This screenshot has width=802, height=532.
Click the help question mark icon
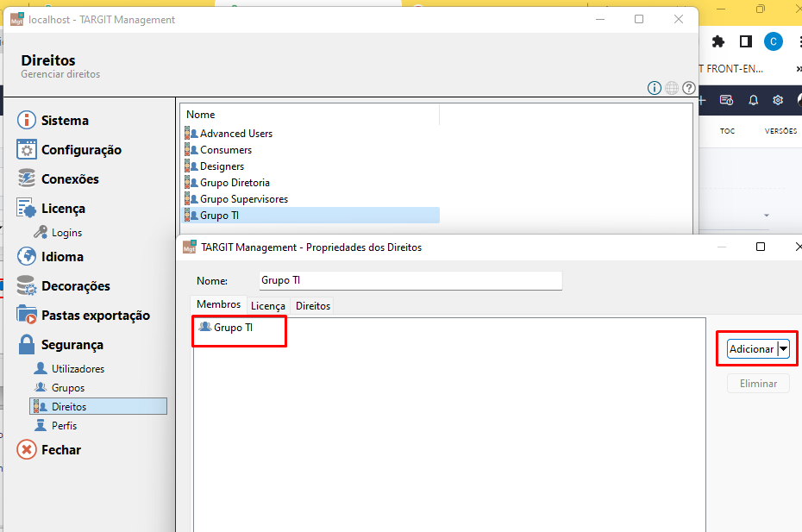click(689, 88)
